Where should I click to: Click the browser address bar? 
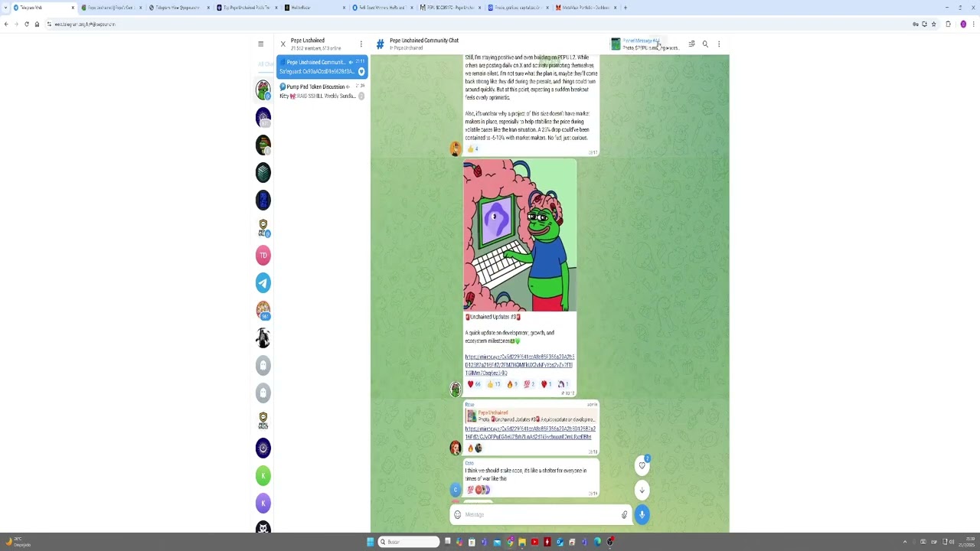click(475, 24)
